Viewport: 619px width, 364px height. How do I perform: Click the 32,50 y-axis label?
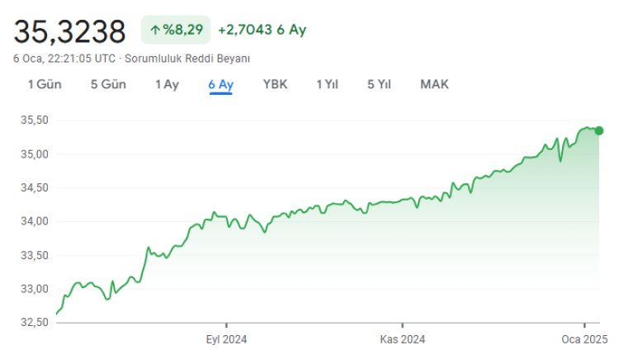coord(35,322)
